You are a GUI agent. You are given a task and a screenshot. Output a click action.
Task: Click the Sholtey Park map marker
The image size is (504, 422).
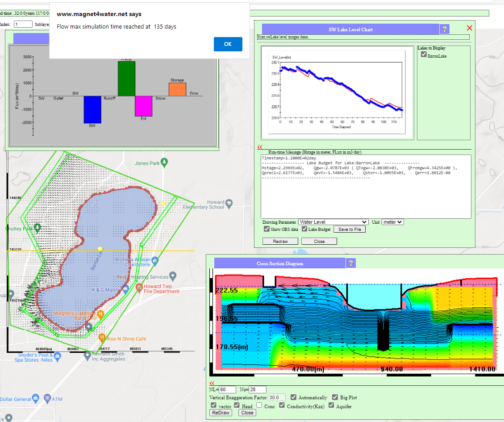(x=37, y=228)
